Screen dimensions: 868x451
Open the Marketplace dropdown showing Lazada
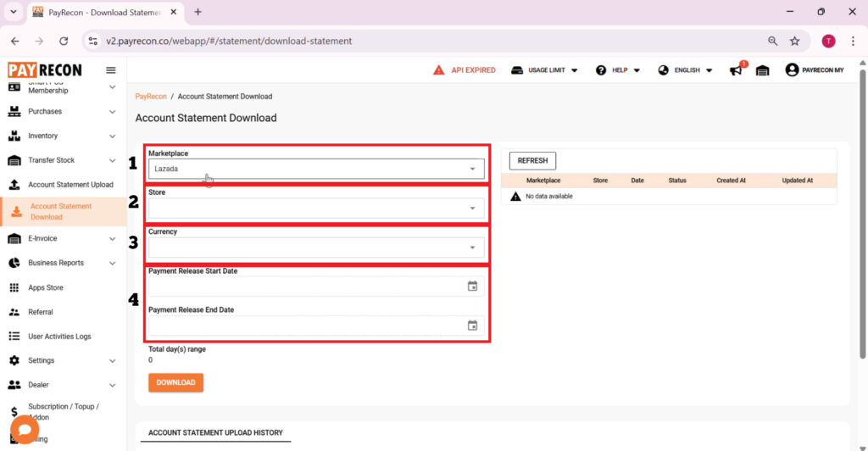click(x=316, y=169)
